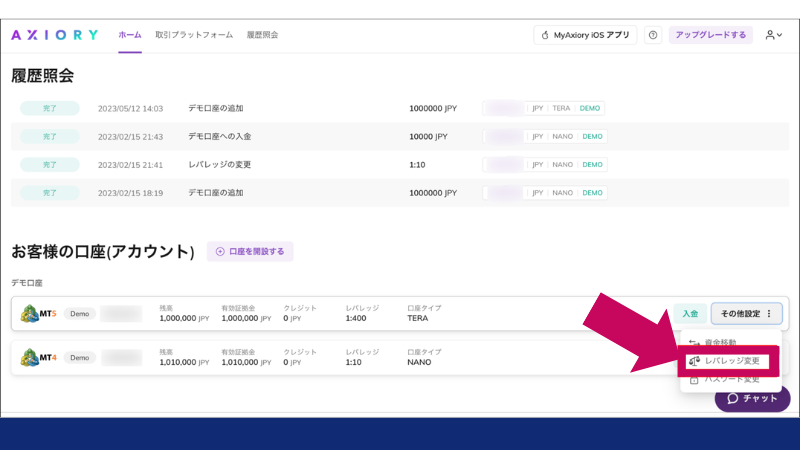800x450 pixels.
Task: Click レバレッジの変更 history entry
Action: tap(219, 164)
